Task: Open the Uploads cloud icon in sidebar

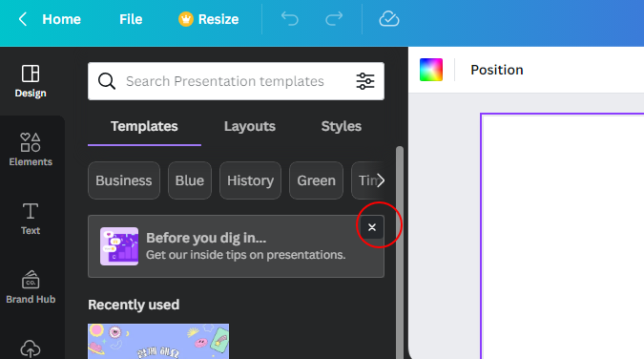Action: pos(31,349)
